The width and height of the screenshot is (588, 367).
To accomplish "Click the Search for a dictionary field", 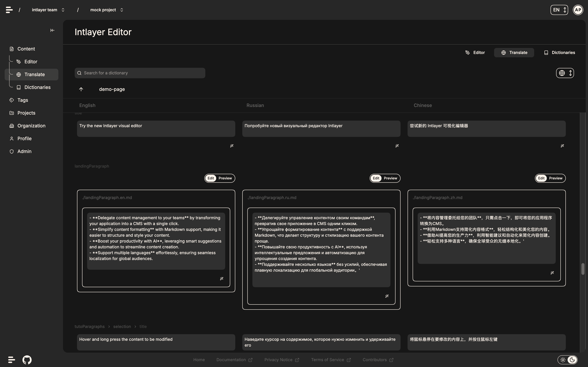I will (x=140, y=73).
